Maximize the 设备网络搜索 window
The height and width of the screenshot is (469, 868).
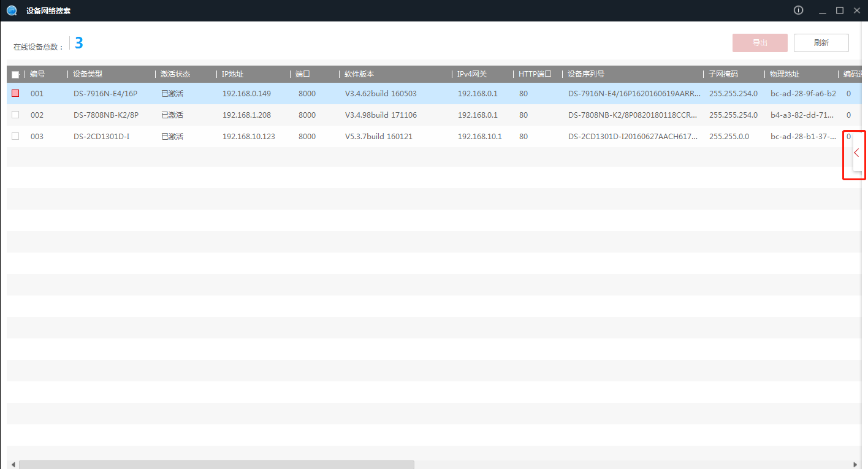click(840, 10)
